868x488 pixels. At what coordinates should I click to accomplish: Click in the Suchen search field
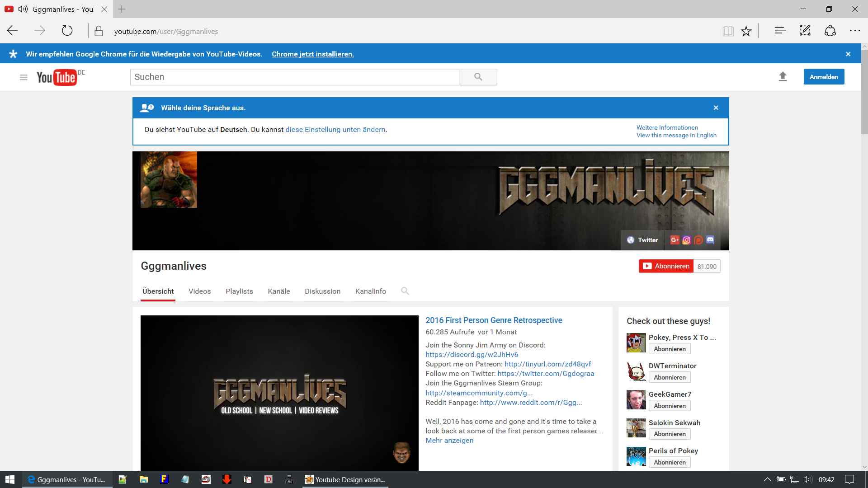[295, 77]
